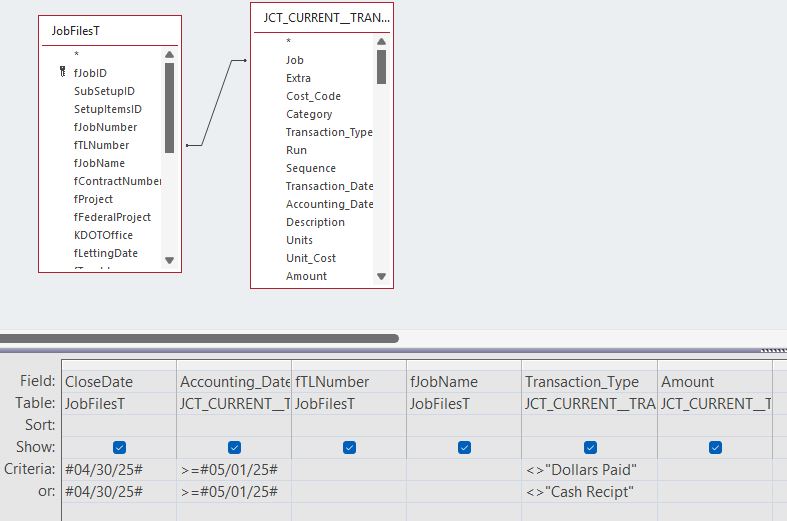Select the Cost_Code field in the list

(x=313, y=96)
